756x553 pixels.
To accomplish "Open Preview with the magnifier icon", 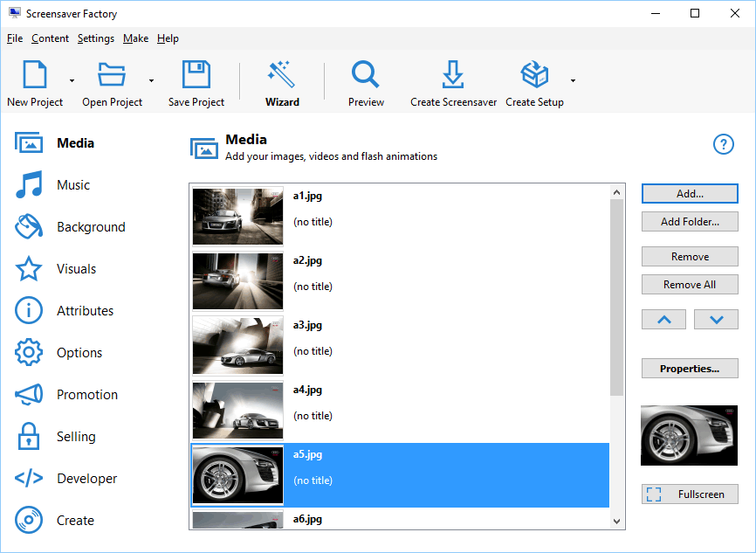I will coord(365,75).
